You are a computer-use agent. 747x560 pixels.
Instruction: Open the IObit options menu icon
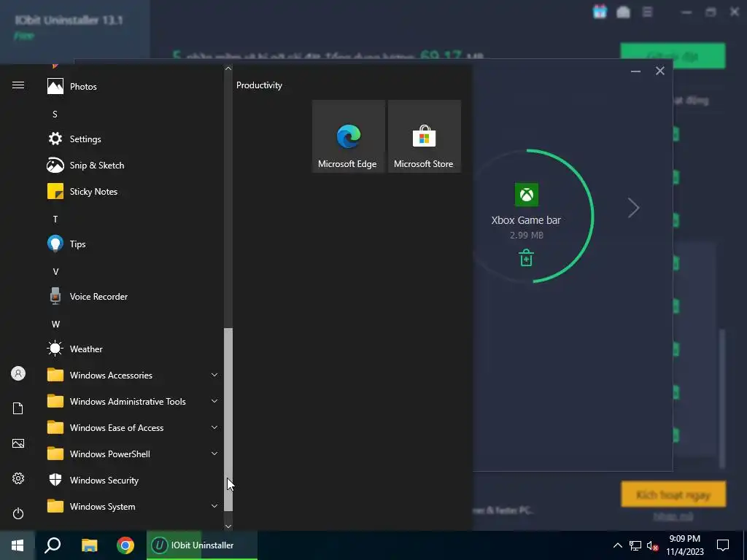(647, 12)
